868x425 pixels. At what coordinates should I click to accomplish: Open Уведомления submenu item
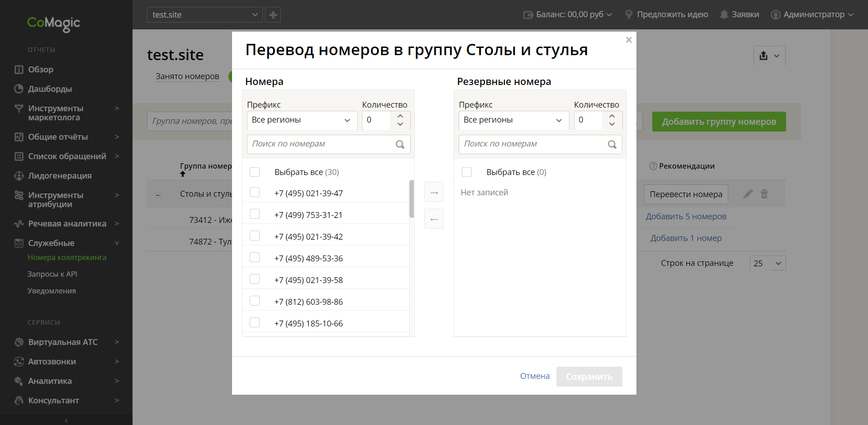point(52,291)
